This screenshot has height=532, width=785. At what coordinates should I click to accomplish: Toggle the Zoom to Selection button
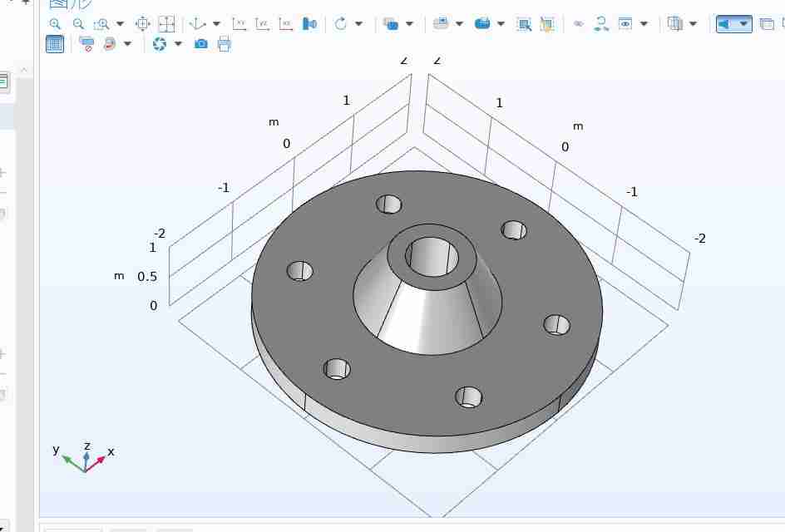click(x=166, y=24)
